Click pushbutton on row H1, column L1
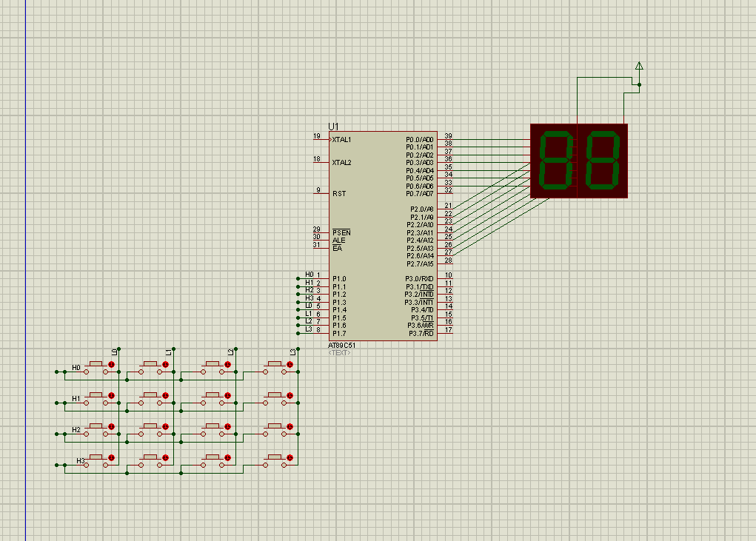The image size is (756, 541). (150, 398)
